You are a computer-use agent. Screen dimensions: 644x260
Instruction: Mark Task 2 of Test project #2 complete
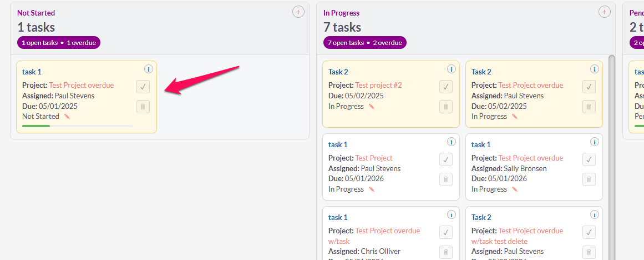(x=446, y=87)
